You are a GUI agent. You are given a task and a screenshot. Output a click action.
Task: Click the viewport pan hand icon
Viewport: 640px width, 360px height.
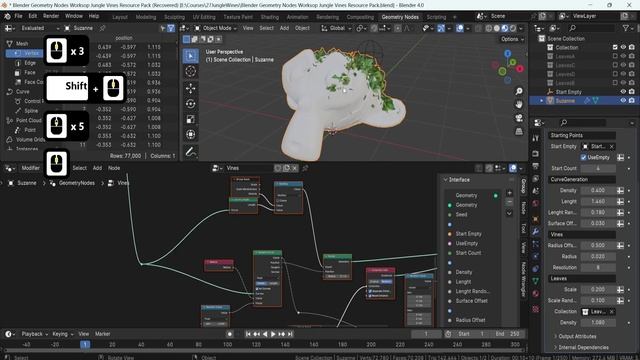(x=519, y=104)
